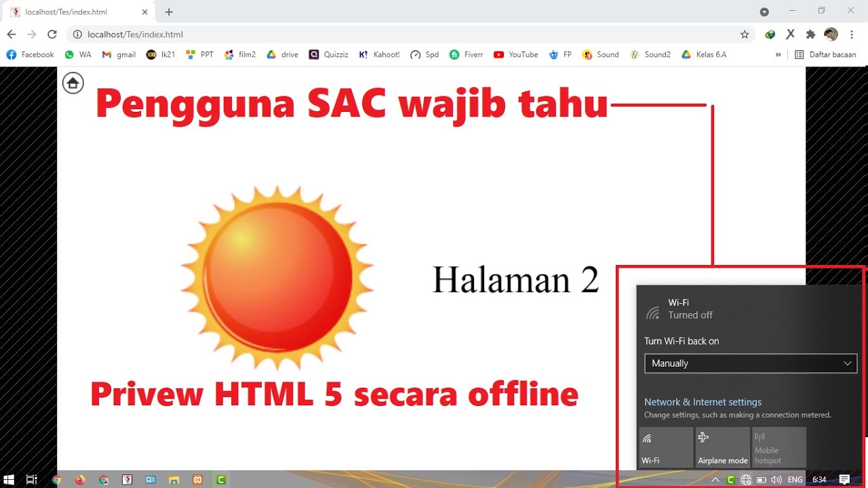Open Daftar bacaan reading list
This screenshot has width=868, height=488.
click(x=825, y=54)
